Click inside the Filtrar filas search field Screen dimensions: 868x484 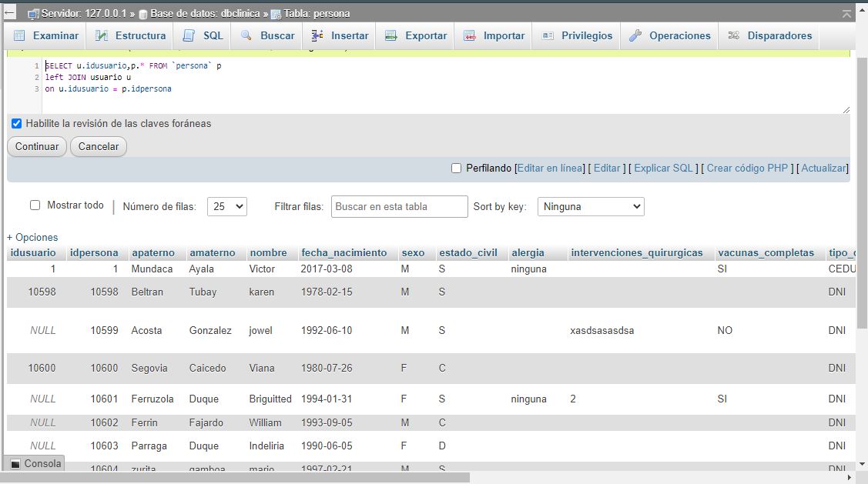pos(399,205)
